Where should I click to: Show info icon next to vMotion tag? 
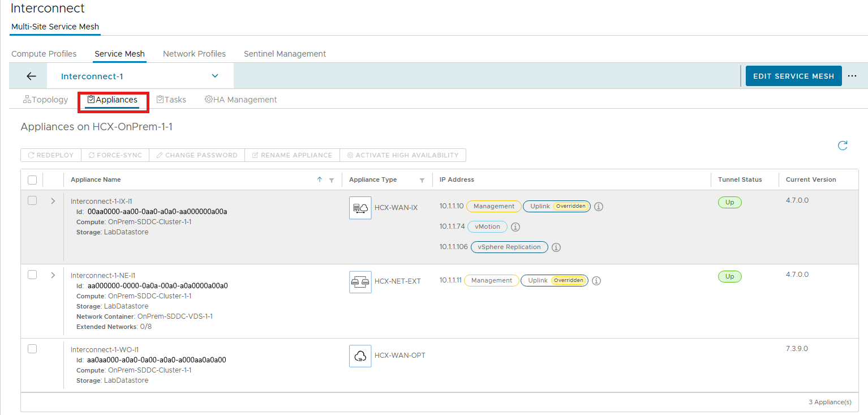pyautogui.click(x=515, y=227)
